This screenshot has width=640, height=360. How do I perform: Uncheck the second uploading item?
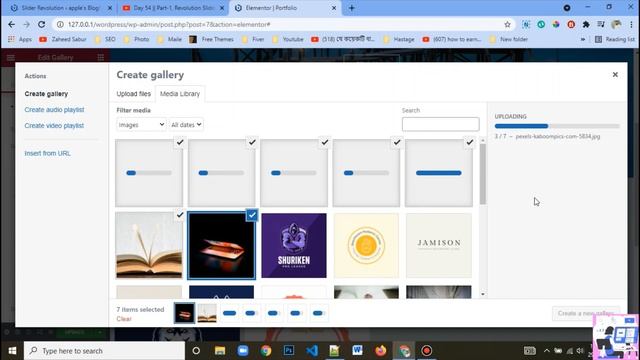coord(252,142)
